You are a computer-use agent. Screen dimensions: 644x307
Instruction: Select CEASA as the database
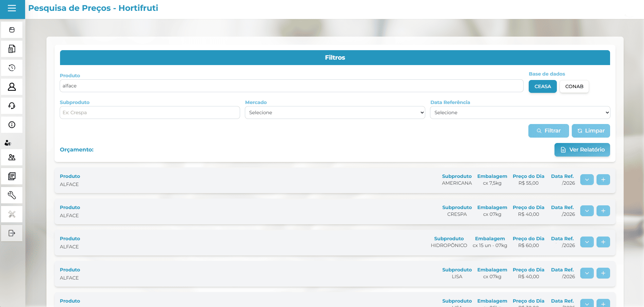[542, 86]
